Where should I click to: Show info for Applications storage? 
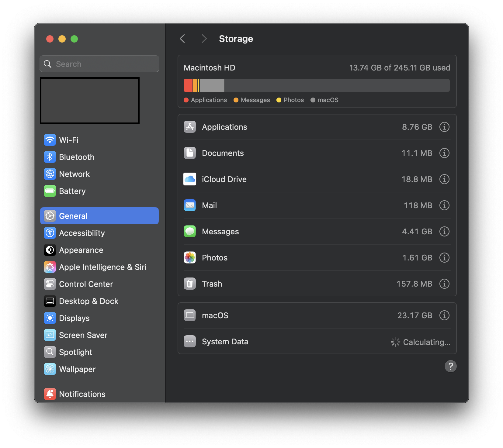pyautogui.click(x=444, y=127)
